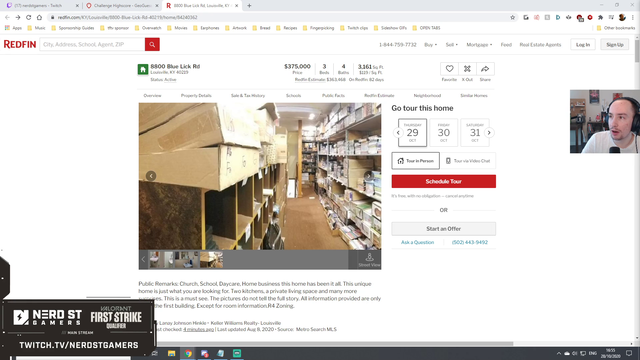Open Chrome extensions puzzle icon
Viewport: 640px width, 360px height.
(x=600, y=18)
